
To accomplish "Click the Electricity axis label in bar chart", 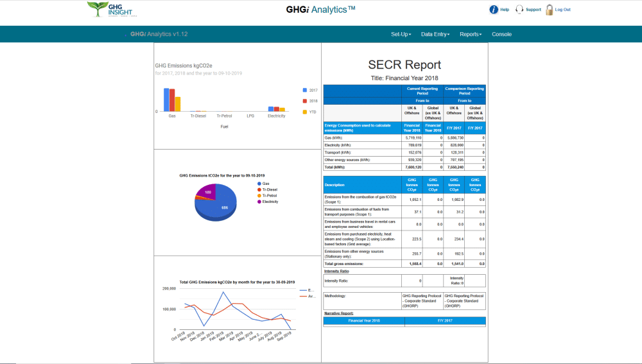I will (276, 116).
